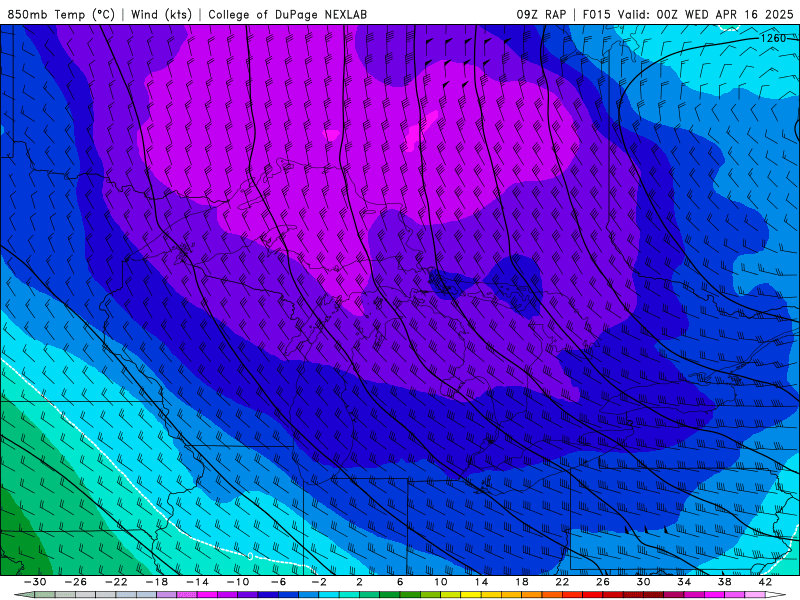Click the '30' temperature legend value
The image size is (800, 600).
(x=643, y=582)
